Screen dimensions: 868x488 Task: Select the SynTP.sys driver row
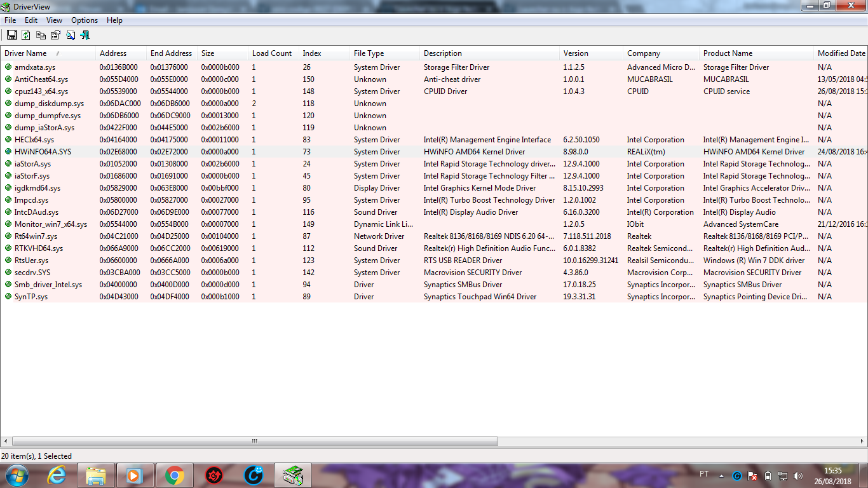coord(31,297)
